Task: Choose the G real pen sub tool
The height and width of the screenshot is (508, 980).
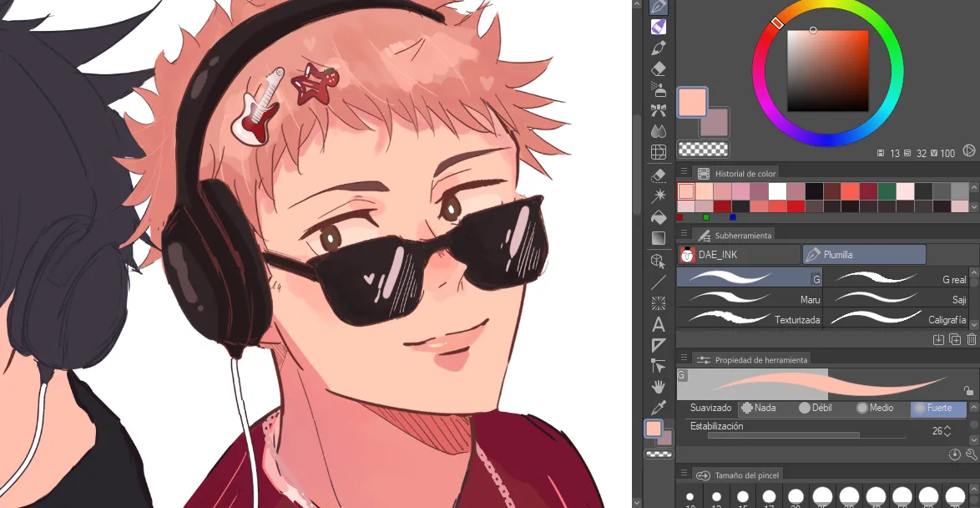Action: click(896, 277)
